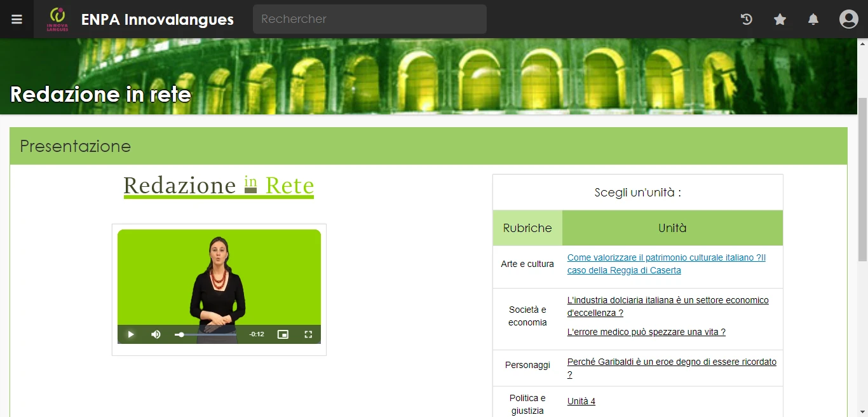Image resolution: width=868 pixels, height=417 pixels.
Task: Click the Redazione in Rete logo image
Action: coord(219,186)
